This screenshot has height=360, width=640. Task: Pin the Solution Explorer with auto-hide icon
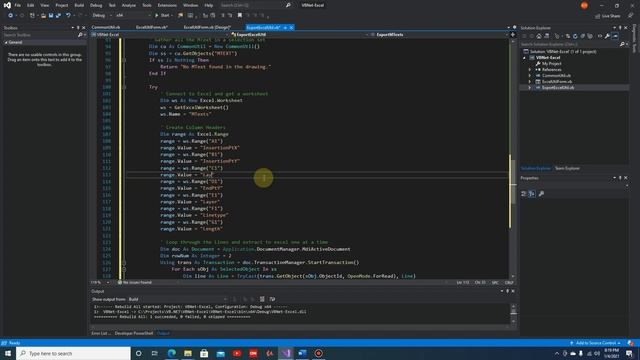620,28
